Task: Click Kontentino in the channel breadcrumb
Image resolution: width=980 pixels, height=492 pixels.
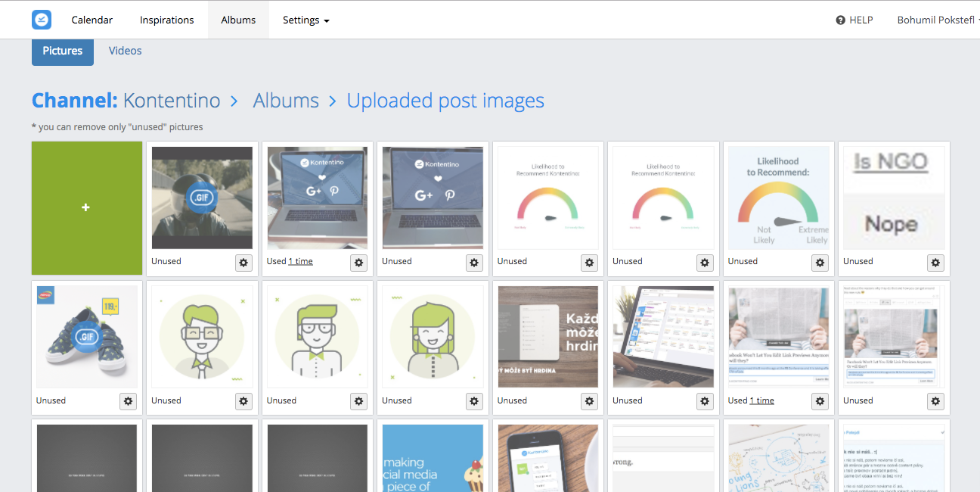Action: coord(172,101)
